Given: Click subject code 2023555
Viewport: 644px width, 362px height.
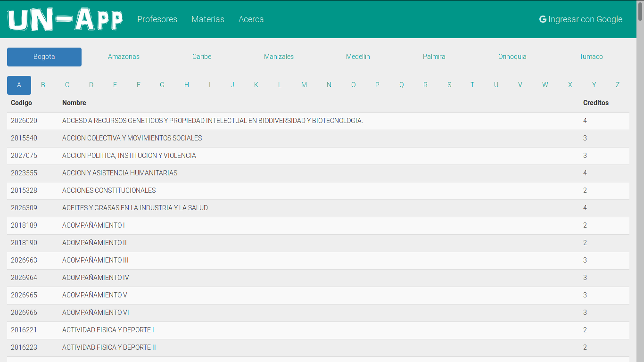Looking at the screenshot, I should tap(24, 173).
